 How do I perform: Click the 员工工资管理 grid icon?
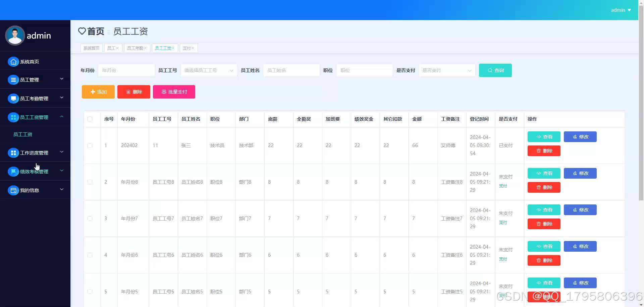tap(13, 117)
